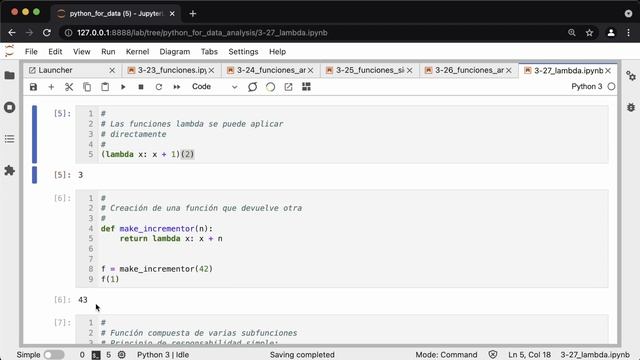640x360 pixels.
Task: Toggle Simple mode switch in status bar
Action: tap(54, 355)
